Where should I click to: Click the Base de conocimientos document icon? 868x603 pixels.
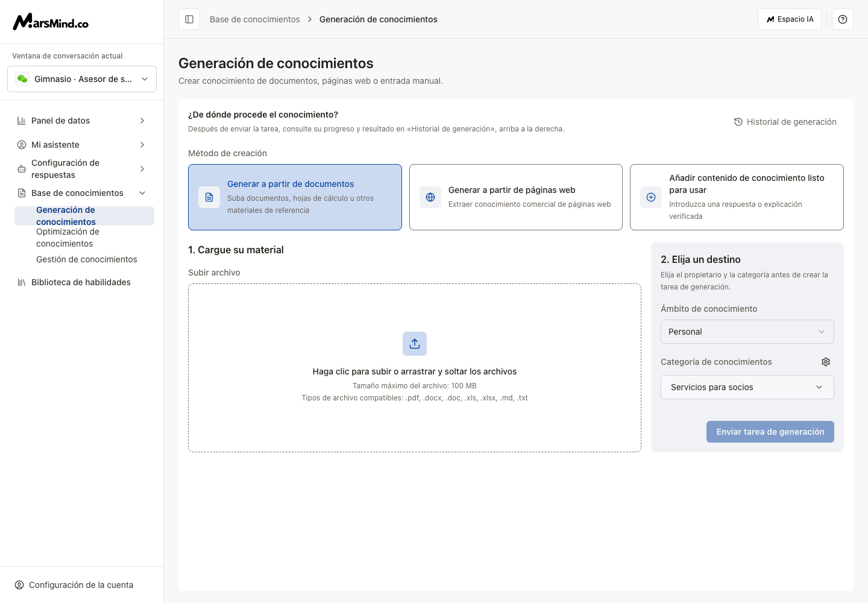(22, 193)
